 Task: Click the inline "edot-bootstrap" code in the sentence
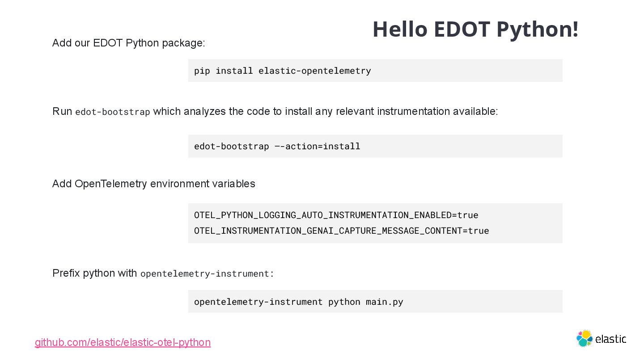[112, 112]
